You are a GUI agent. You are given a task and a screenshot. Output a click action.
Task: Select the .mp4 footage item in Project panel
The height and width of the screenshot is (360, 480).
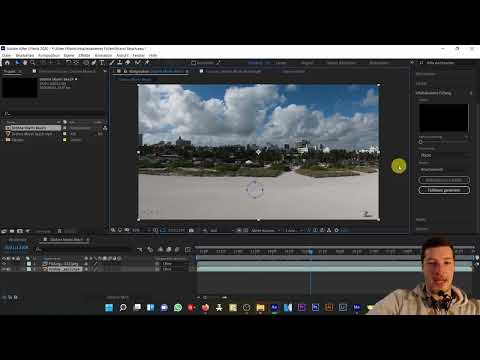[32, 134]
